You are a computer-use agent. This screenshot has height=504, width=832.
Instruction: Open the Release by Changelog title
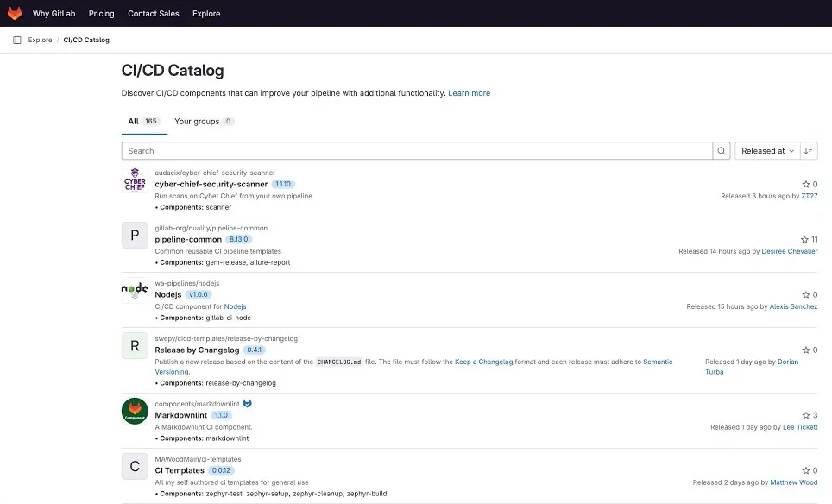point(197,350)
